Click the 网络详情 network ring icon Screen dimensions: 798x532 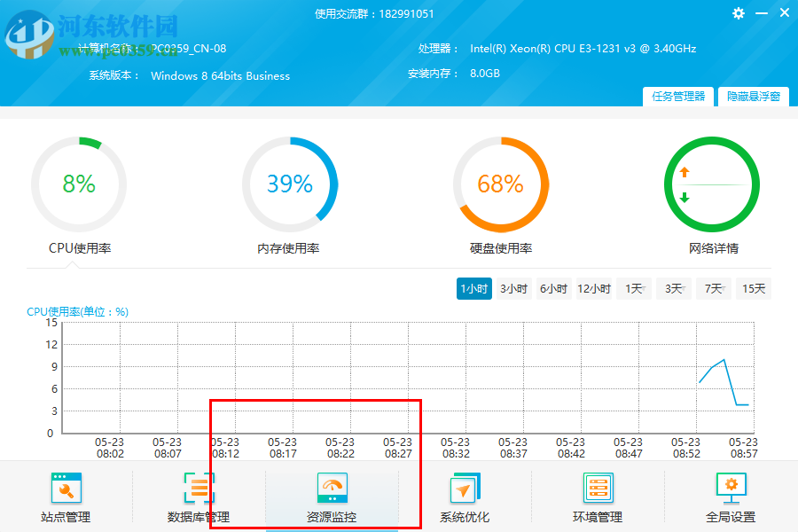coord(712,184)
